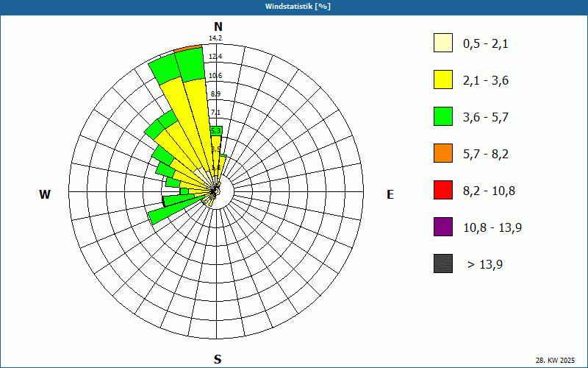The width and height of the screenshot is (588, 368).
Task: Click the '3,6 - 5,7' legend label
Action: (x=486, y=118)
